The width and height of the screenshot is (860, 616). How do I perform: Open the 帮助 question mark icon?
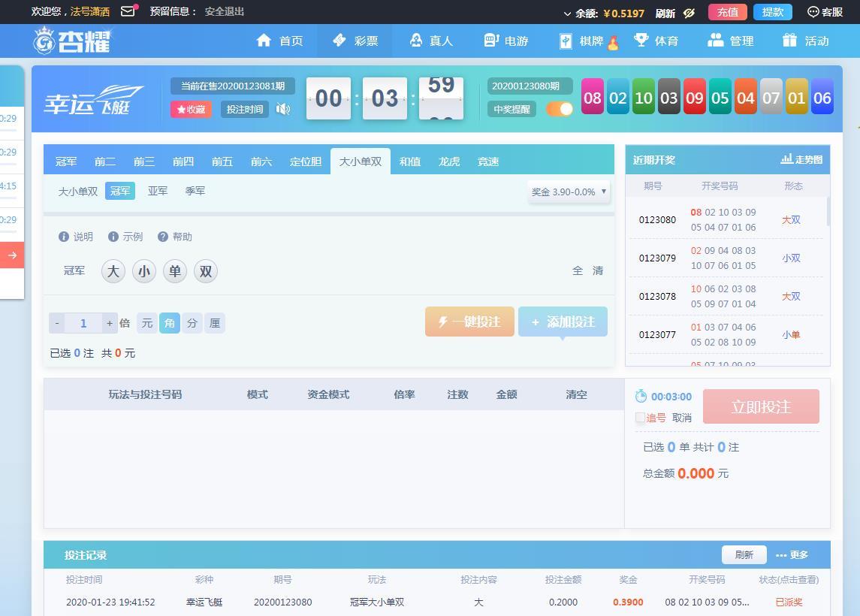click(x=163, y=237)
